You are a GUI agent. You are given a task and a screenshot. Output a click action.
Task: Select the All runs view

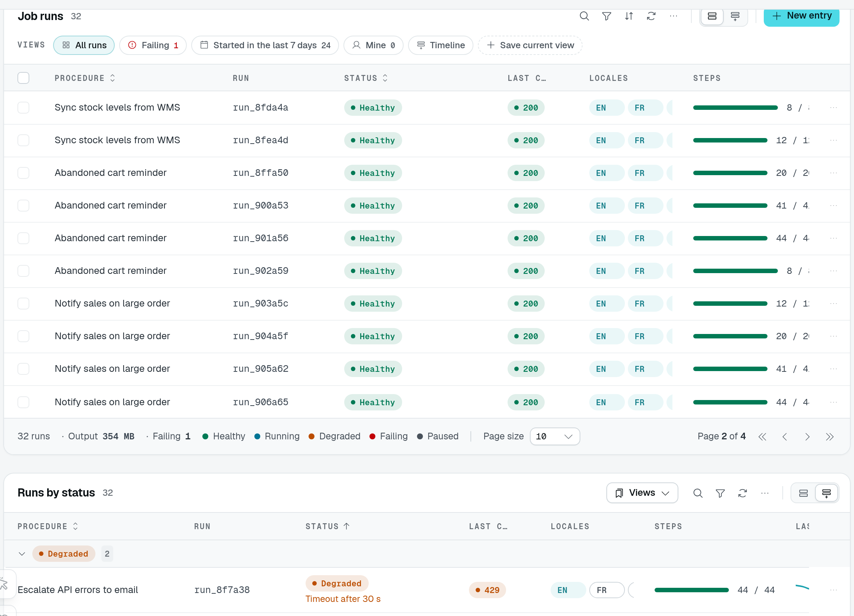84,45
